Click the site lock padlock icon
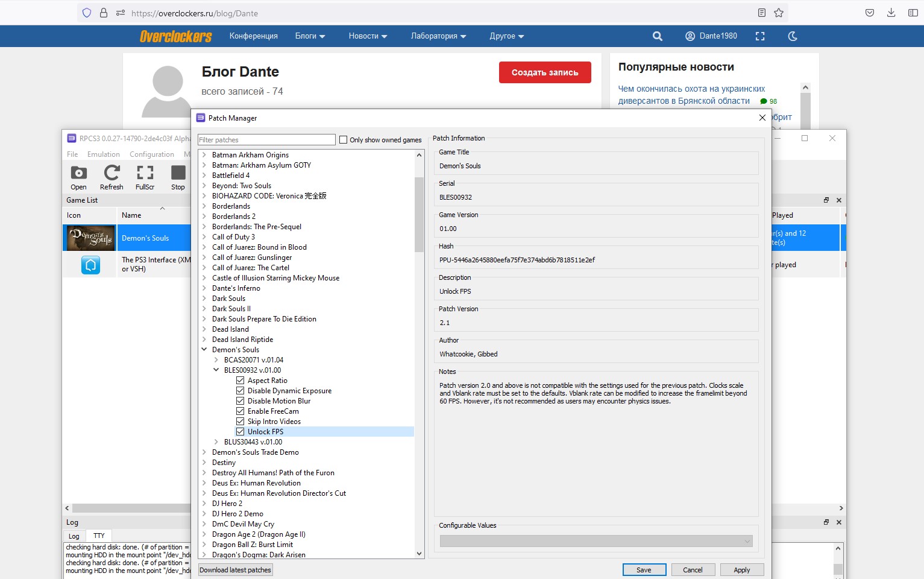 click(104, 13)
